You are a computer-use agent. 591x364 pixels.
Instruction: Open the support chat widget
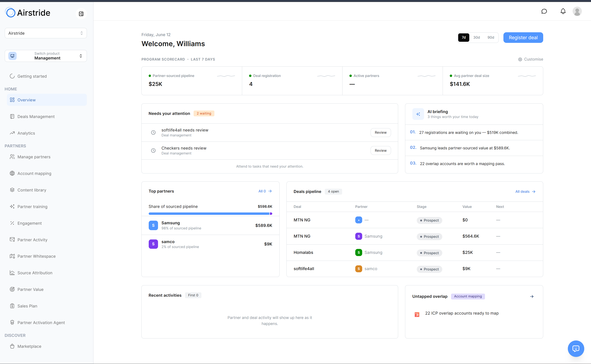[576, 348]
